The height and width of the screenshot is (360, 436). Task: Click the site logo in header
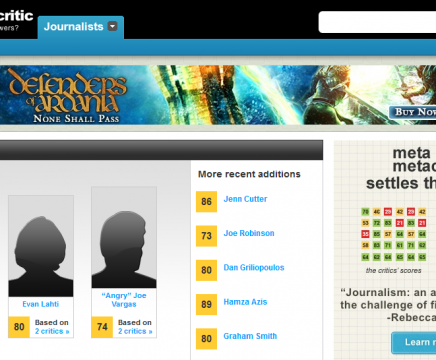pos(16,20)
